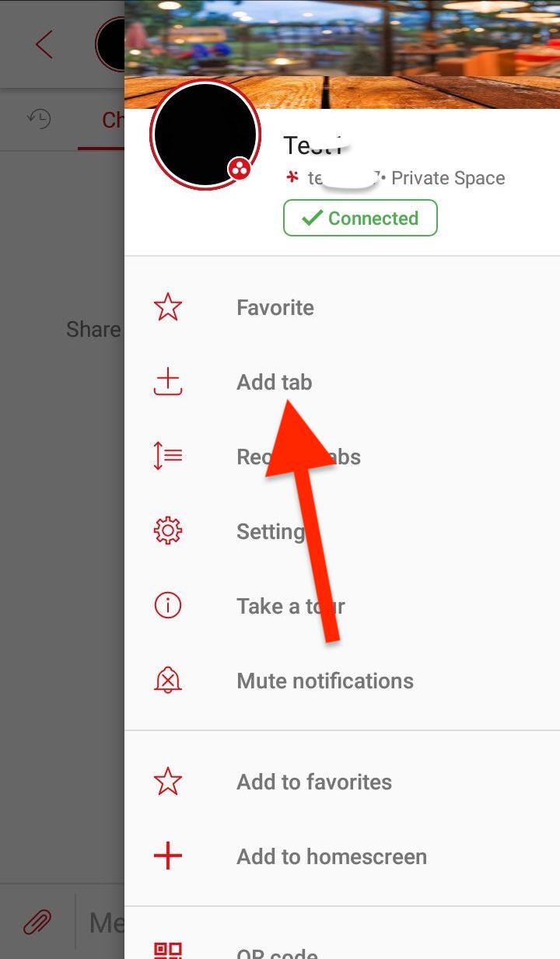The height and width of the screenshot is (959, 560).
Task: Tap the Add to favorites star icon
Action: [168, 782]
